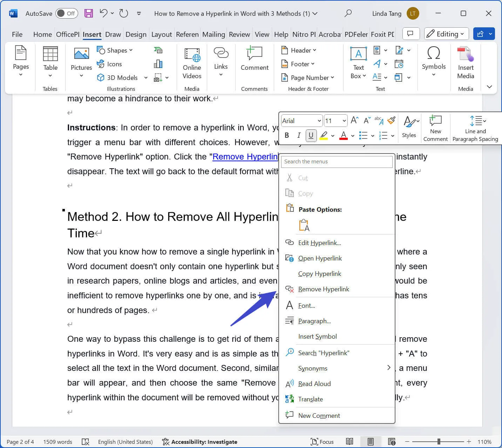Toggle italic formatting in the mini toolbar
The image size is (502, 448).
(x=299, y=135)
